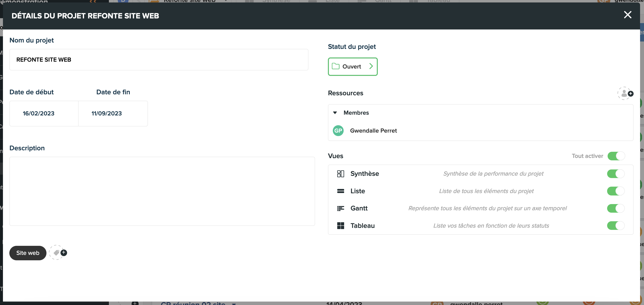The image size is (644, 305).
Task: Click the Site web tag
Action: click(x=28, y=253)
